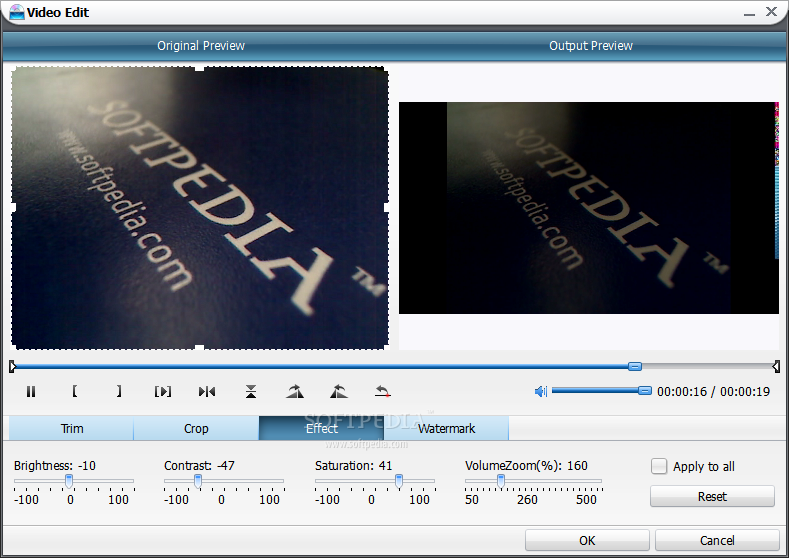This screenshot has width=789, height=558.
Task: Click the 00:00:16 / 00:00:19 time readout
Action: point(714,391)
